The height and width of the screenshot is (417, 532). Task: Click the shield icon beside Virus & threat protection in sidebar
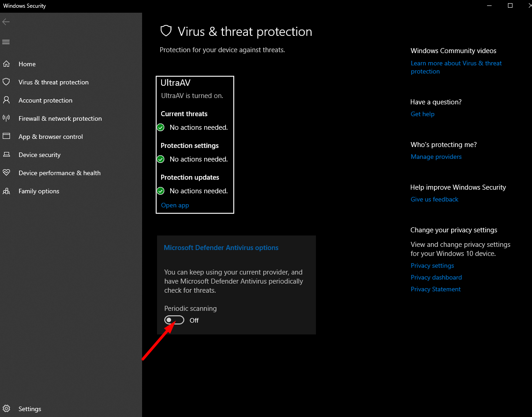[x=6, y=82]
